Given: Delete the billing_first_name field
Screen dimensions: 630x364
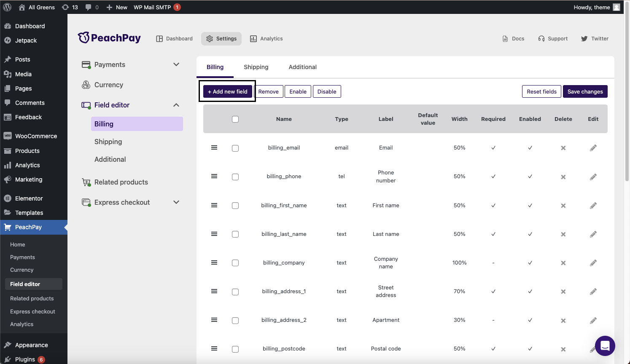Looking at the screenshot, I should [563, 206].
